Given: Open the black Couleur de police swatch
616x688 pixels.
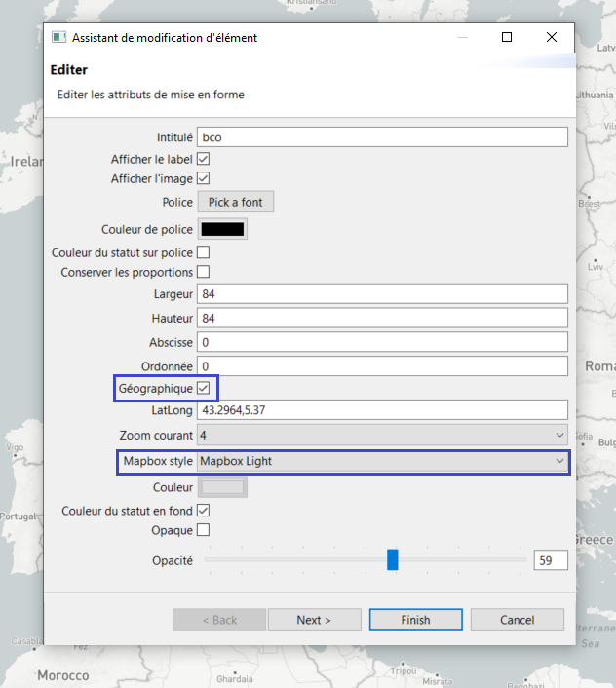Looking at the screenshot, I should pos(222,230).
